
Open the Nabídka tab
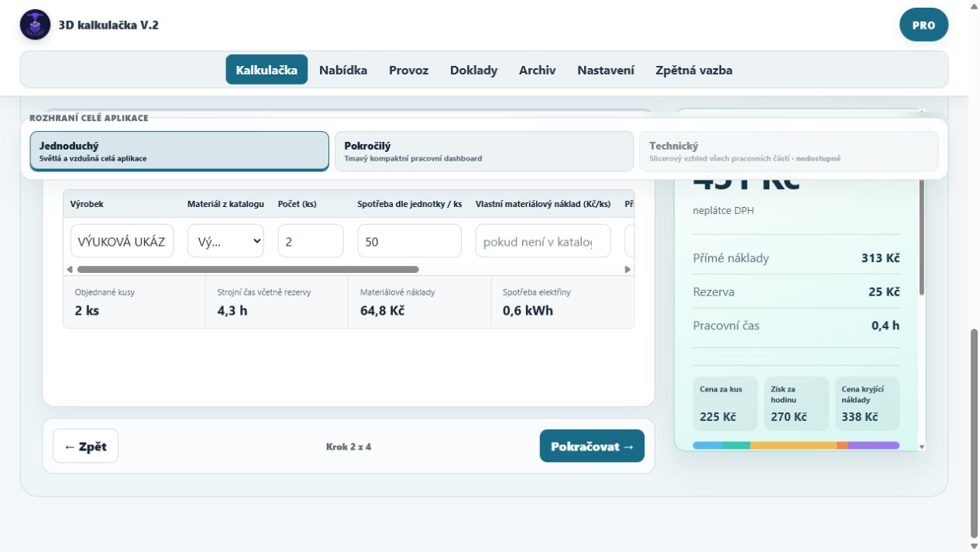pos(343,70)
